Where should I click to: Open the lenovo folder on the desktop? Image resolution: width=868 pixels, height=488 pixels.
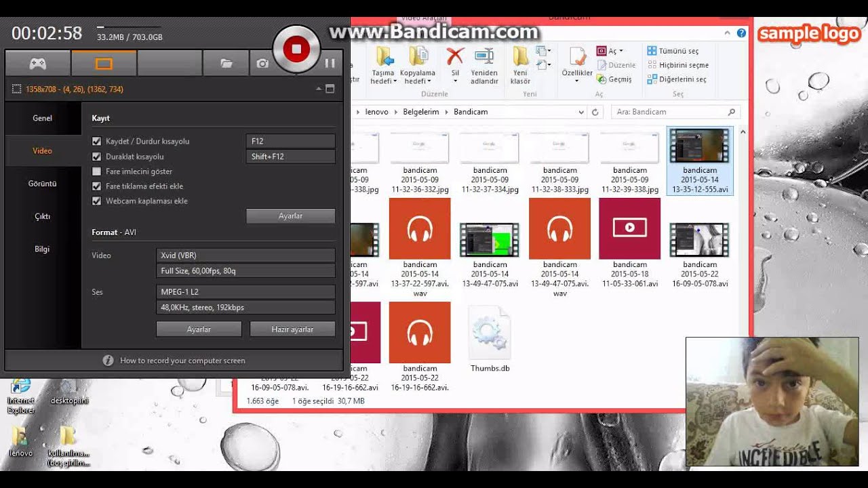point(20,441)
